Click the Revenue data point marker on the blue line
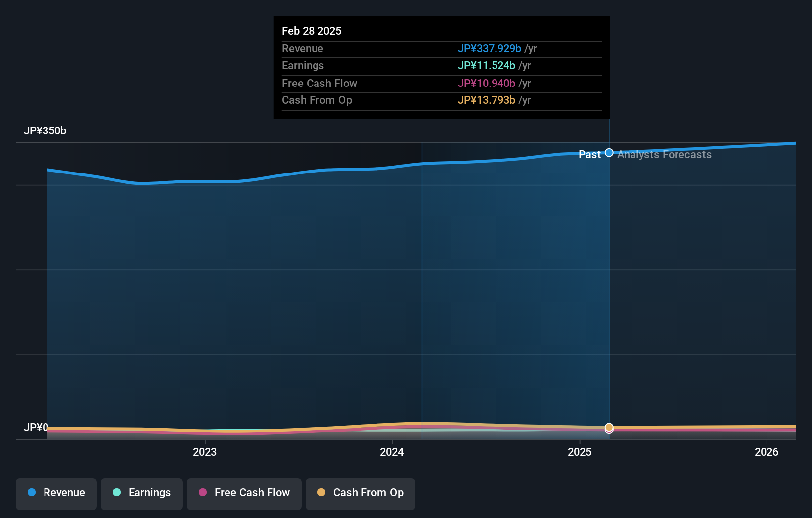812x518 pixels. [x=609, y=153]
